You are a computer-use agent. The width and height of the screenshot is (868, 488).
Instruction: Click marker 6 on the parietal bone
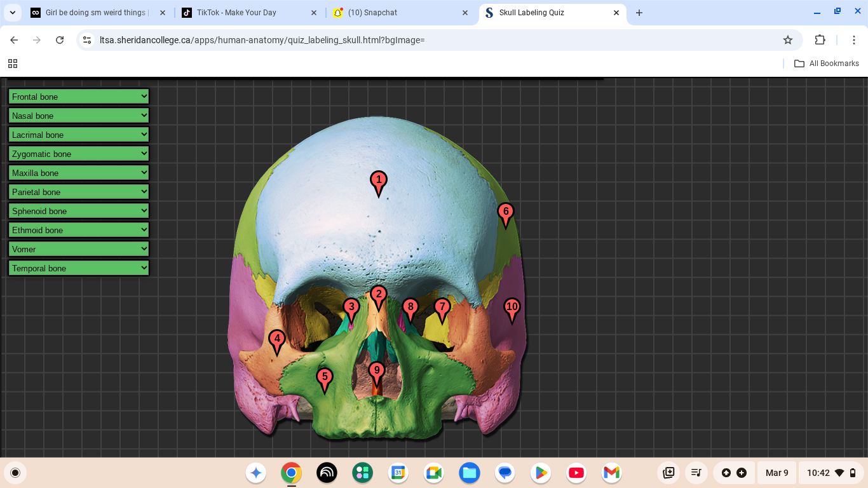[x=505, y=213]
